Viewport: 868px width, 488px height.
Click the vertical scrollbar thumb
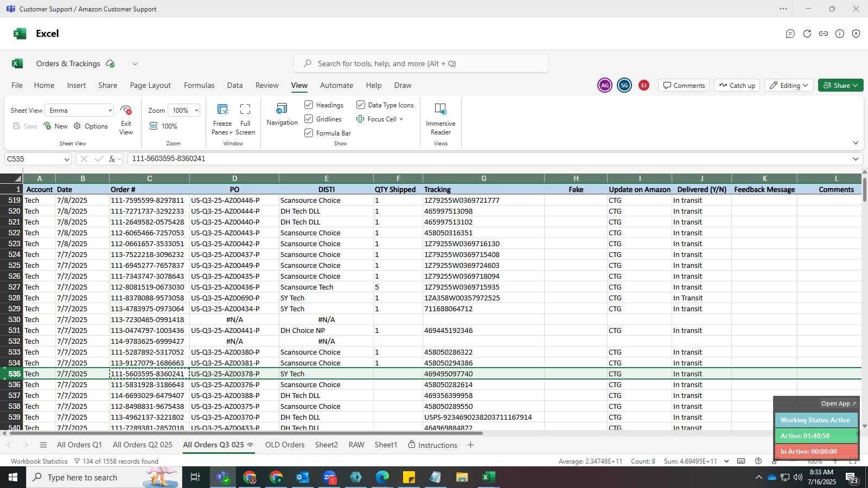[865, 189]
